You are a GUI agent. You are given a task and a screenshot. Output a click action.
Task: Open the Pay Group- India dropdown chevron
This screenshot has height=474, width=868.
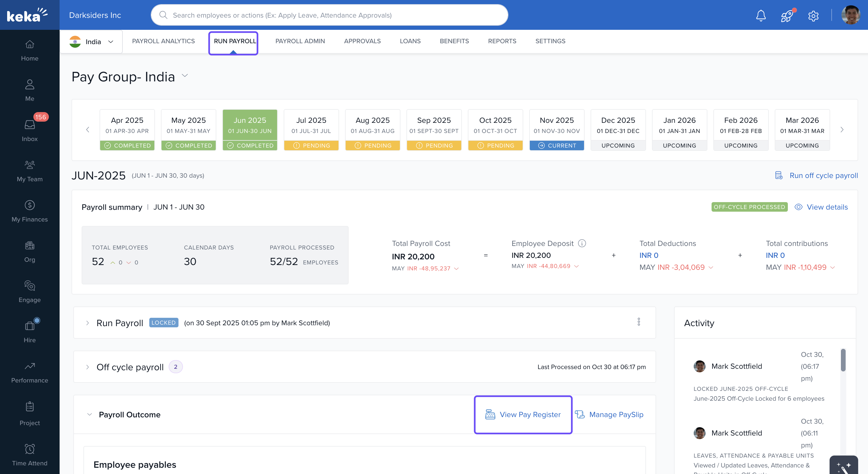[x=185, y=75]
